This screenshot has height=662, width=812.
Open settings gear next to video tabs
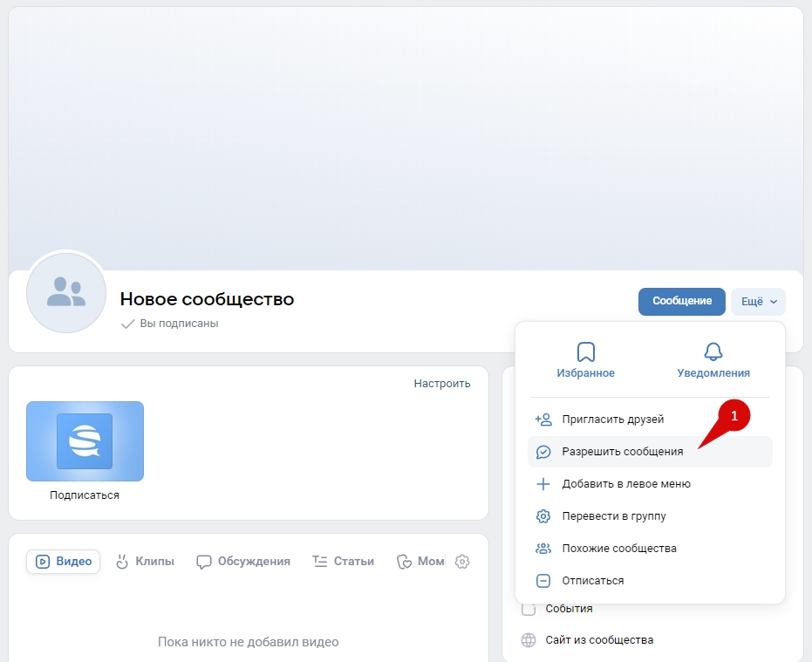click(x=462, y=562)
